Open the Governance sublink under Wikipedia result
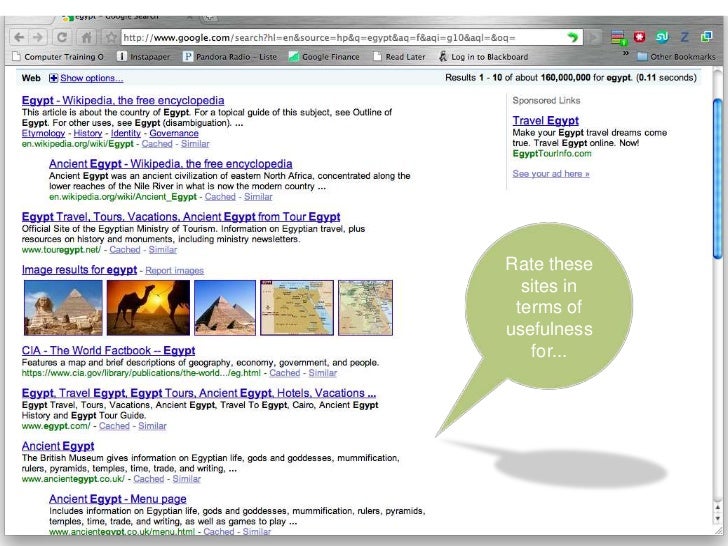The height and width of the screenshot is (546, 728). click(x=174, y=133)
